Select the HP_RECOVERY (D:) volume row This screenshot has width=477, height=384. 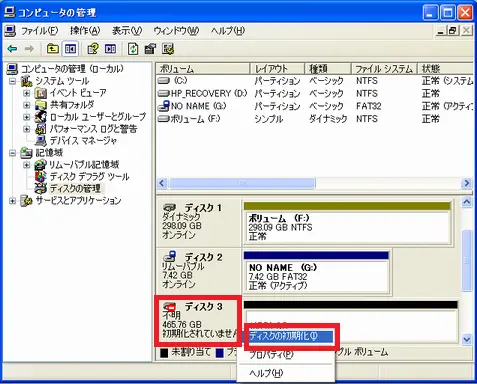pos(314,93)
